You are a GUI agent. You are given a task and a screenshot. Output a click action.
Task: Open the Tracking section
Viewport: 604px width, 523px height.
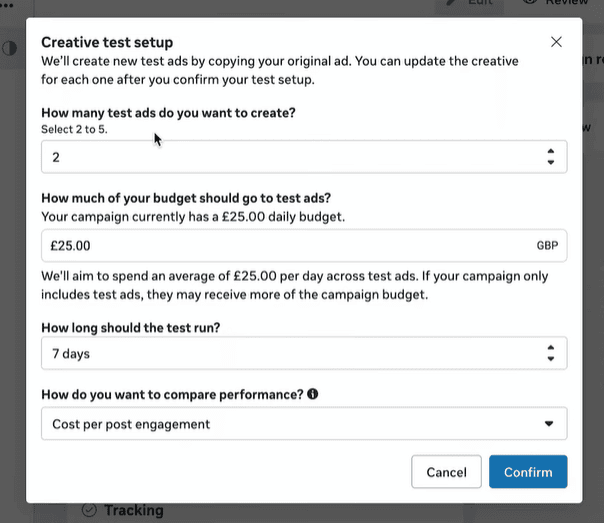point(133,510)
